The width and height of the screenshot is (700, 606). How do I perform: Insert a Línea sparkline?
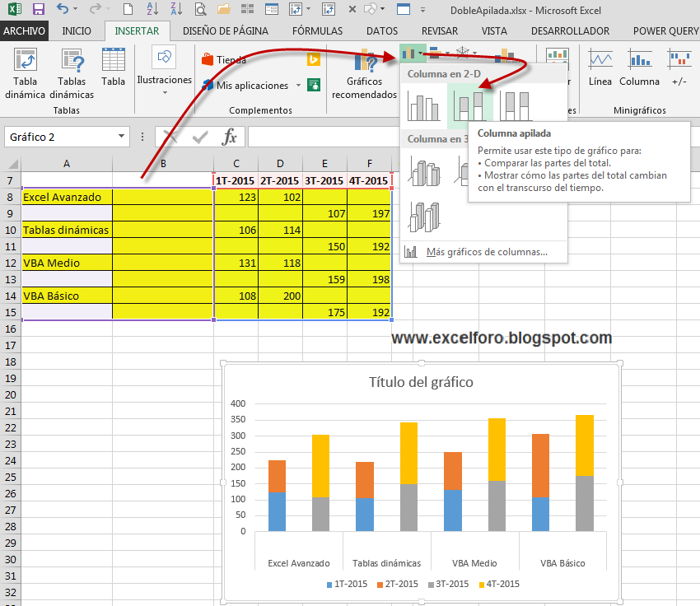[x=600, y=67]
